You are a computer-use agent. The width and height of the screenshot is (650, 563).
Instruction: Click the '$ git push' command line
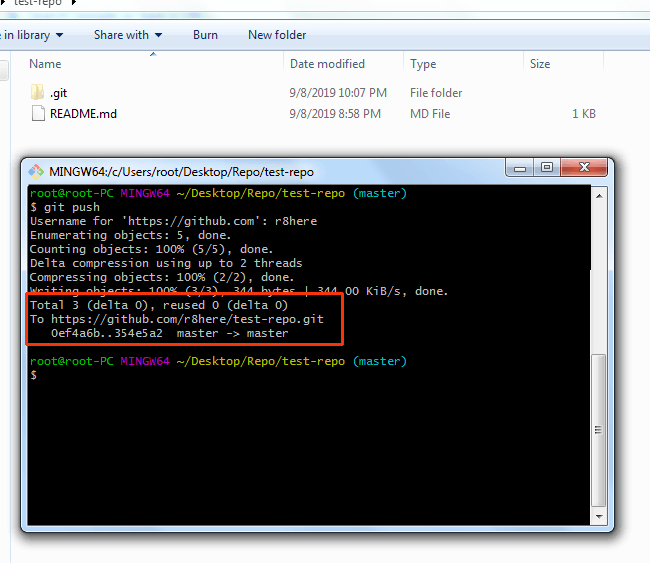click(65, 207)
